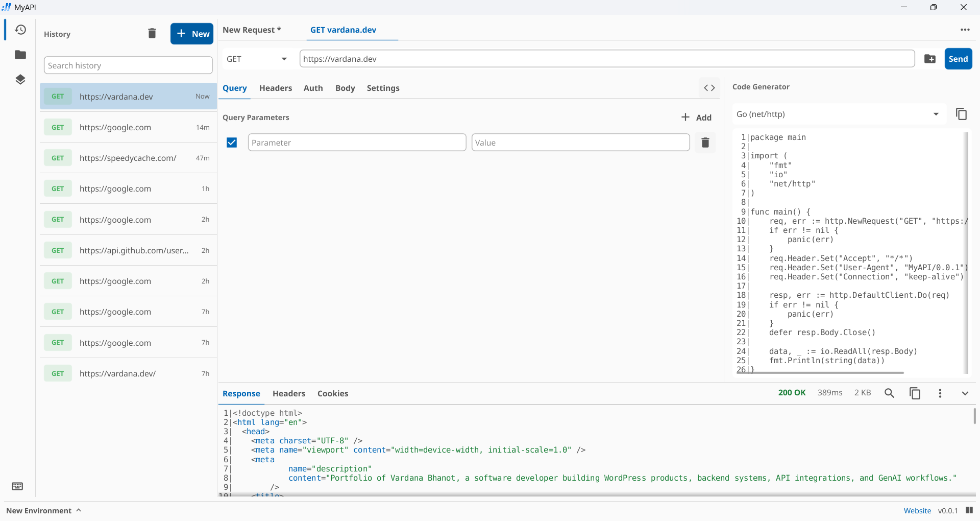The height and width of the screenshot is (521, 980).
Task: Click the 200 OK status text
Action: [792, 393]
